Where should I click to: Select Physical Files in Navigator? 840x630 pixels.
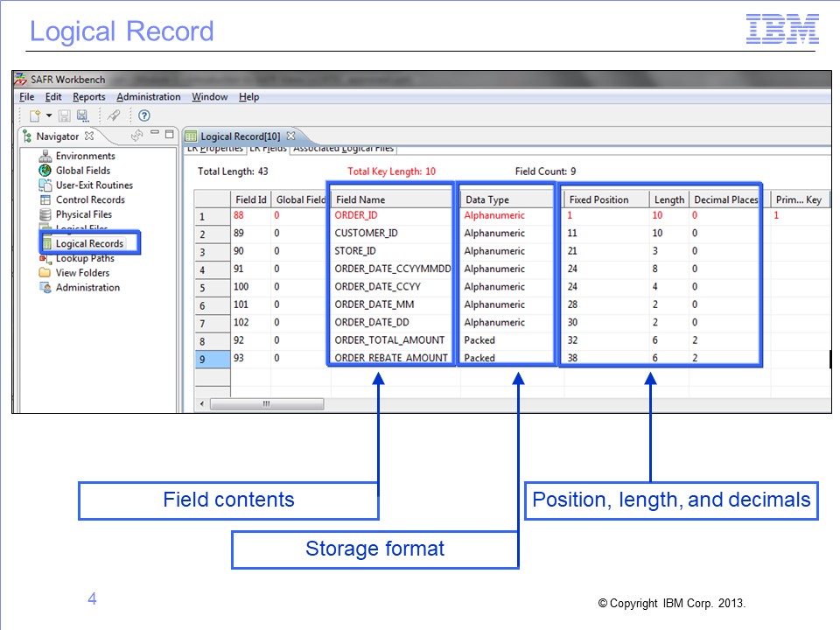pos(84,214)
